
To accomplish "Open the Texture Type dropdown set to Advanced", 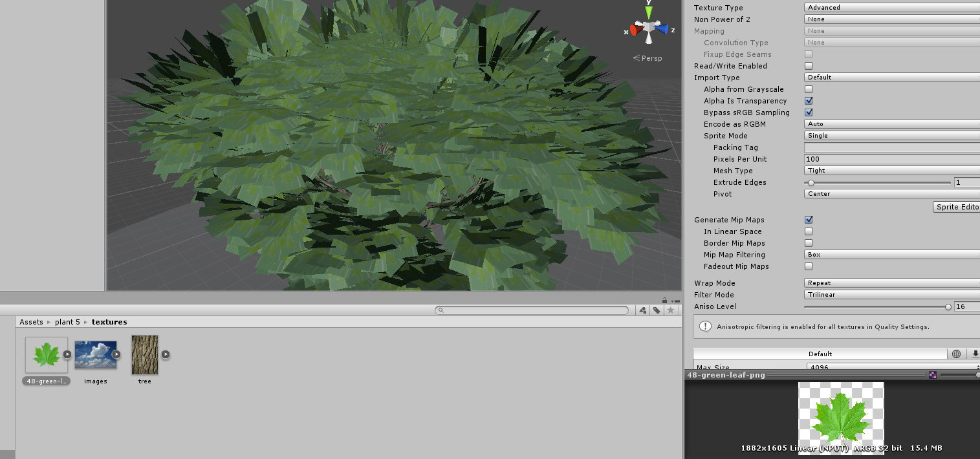I will (892, 8).
